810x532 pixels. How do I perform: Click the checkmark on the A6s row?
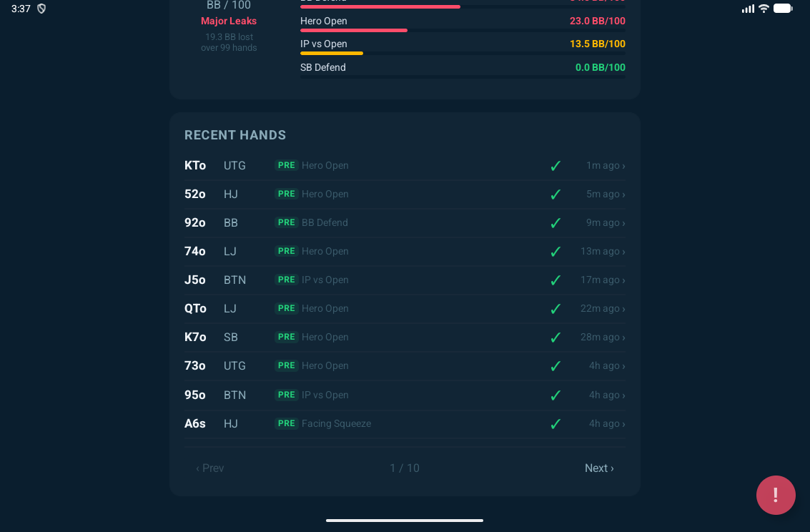click(x=555, y=424)
